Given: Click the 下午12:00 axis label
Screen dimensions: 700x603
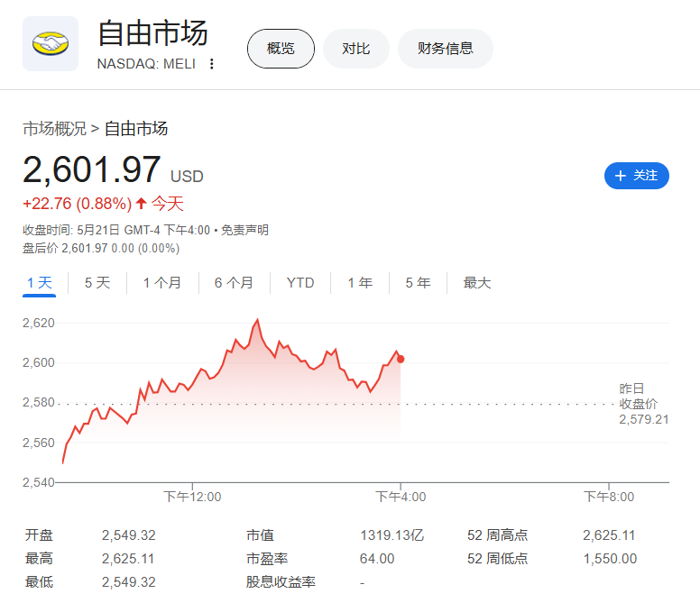Looking at the screenshot, I should pos(192,497).
